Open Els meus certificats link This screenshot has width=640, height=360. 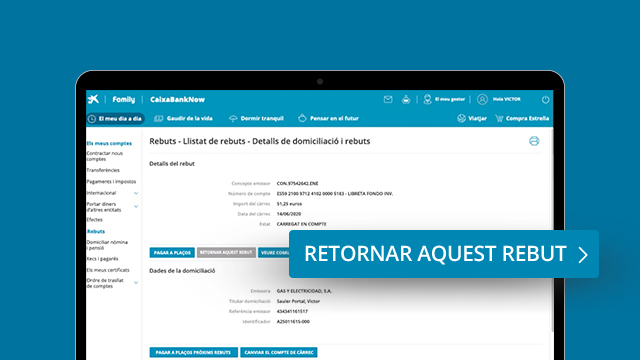click(108, 270)
